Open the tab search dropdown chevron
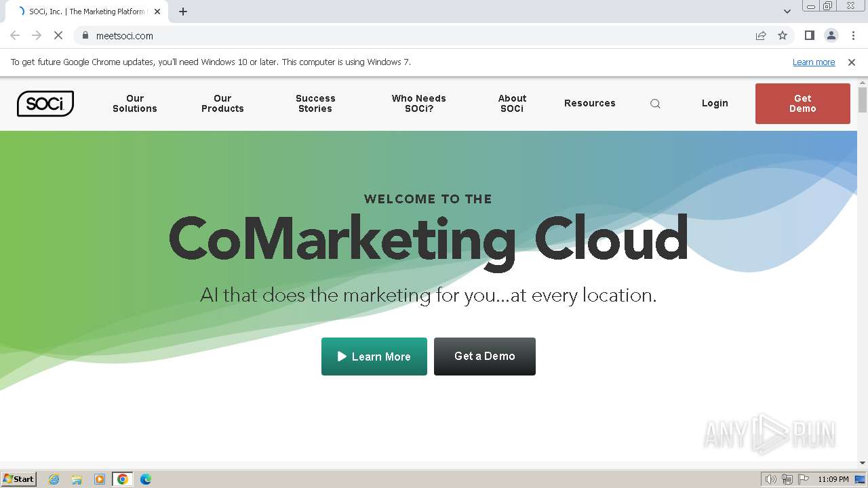 click(x=787, y=12)
